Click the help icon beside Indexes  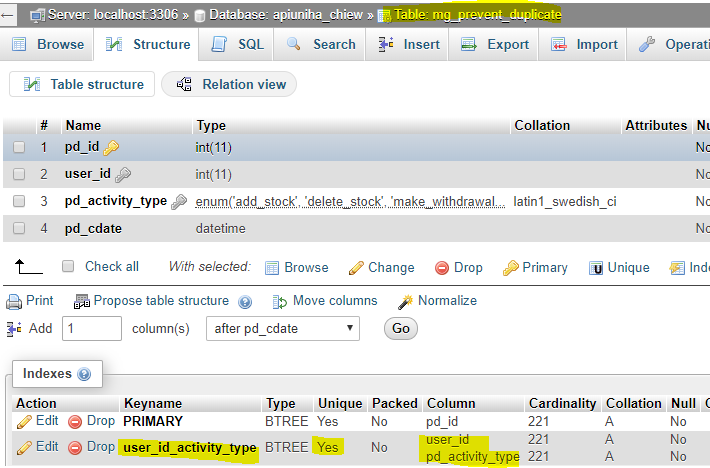(84, 375)
